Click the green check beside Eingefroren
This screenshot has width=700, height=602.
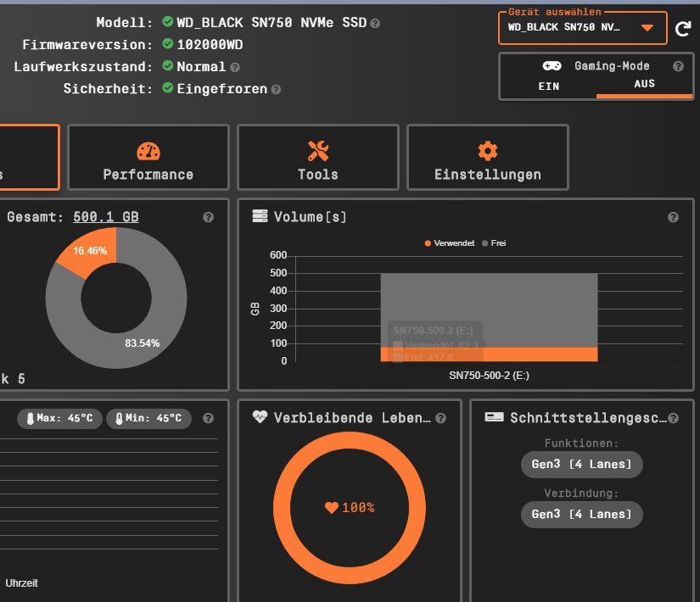click(168, 87)
